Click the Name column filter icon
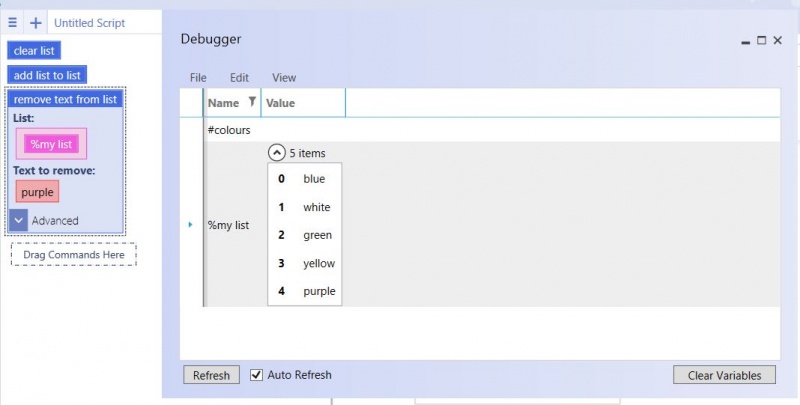Viewport: 800px width, 405px height. coord(252,102)
